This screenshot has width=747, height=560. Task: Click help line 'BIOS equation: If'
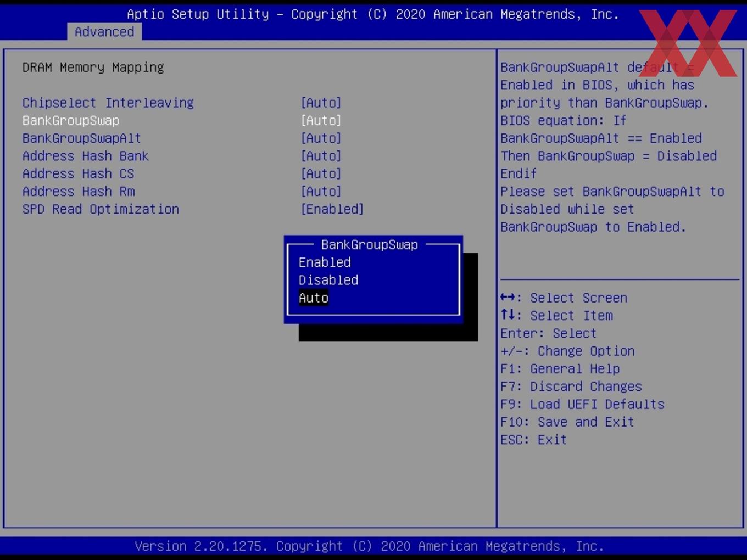tap(564, 120)
